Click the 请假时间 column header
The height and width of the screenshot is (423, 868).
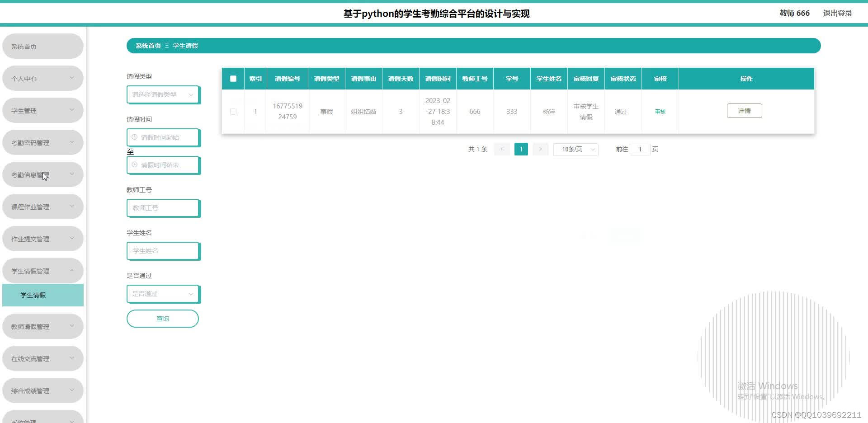click(438, 79)
